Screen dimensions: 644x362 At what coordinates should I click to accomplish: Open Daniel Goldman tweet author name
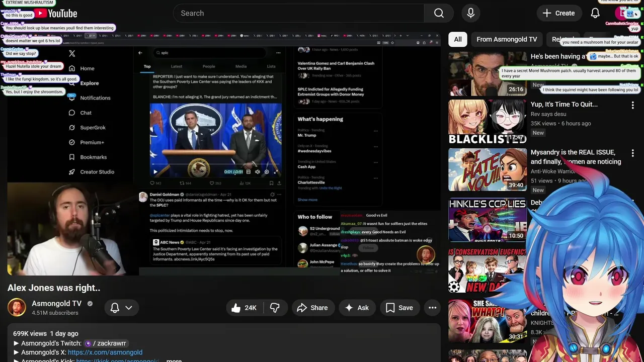click(x=165, y=195)
